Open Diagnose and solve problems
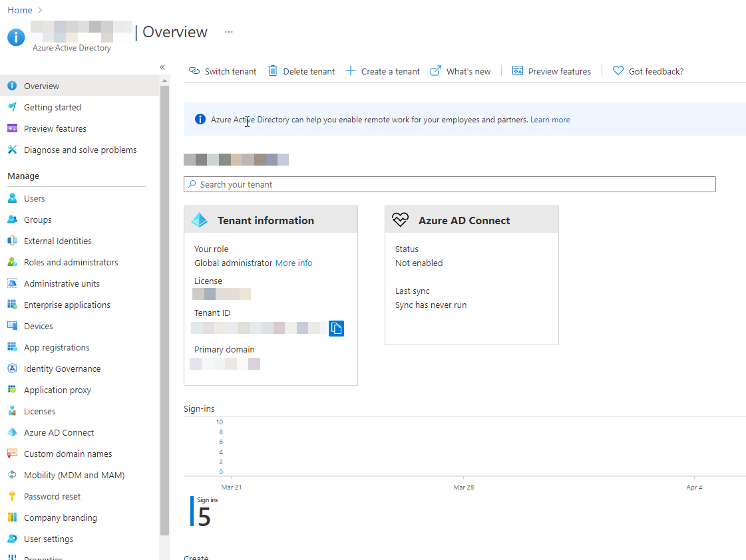 [79, 150]
